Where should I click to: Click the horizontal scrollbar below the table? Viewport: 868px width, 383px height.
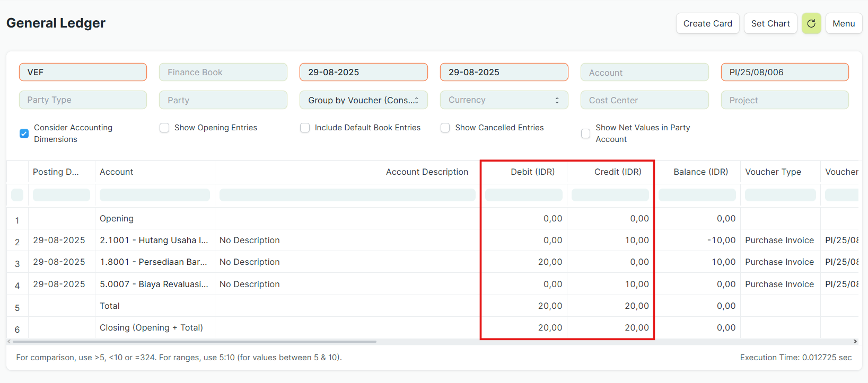(195, 342)
